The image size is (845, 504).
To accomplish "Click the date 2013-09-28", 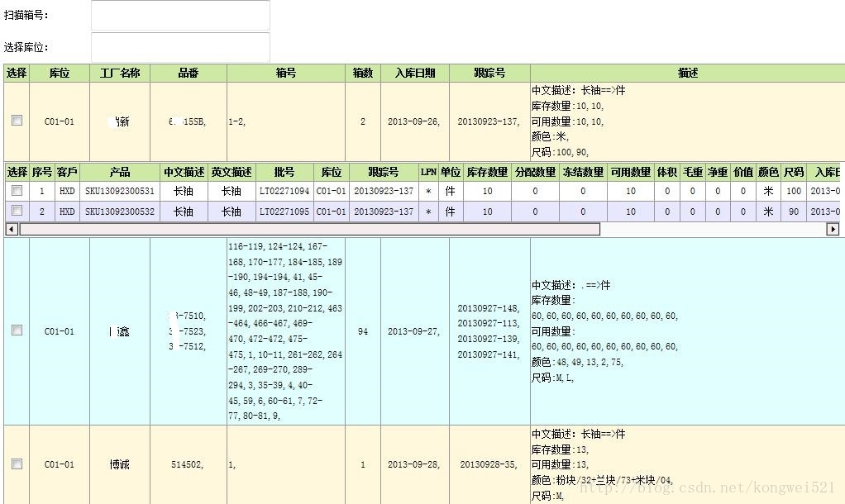I will [x=413, y=464].
